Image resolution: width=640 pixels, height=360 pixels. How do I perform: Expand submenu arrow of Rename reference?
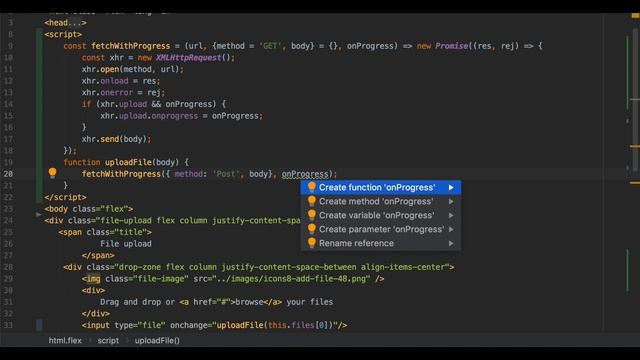pos(451,243)
